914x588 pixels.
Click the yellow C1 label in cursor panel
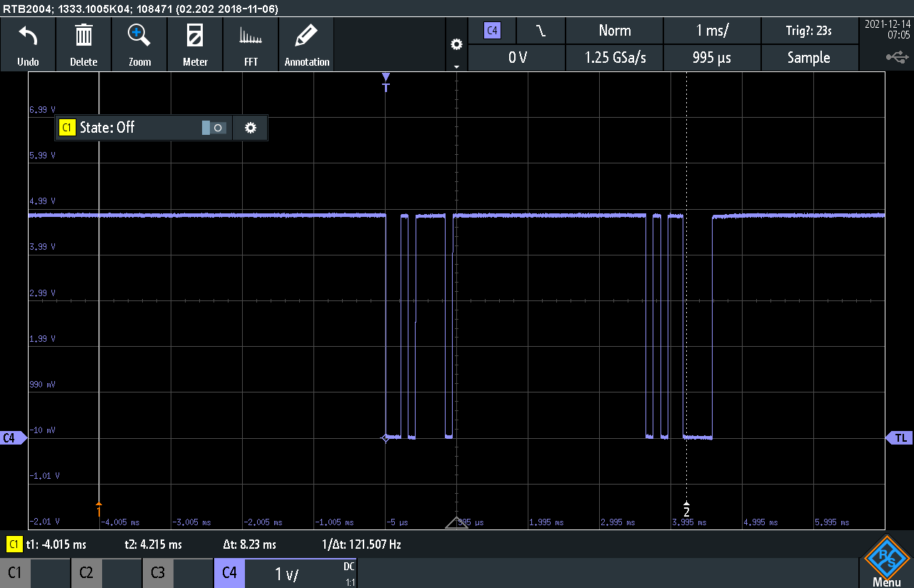pyautogui.click(x=67, y=128)
